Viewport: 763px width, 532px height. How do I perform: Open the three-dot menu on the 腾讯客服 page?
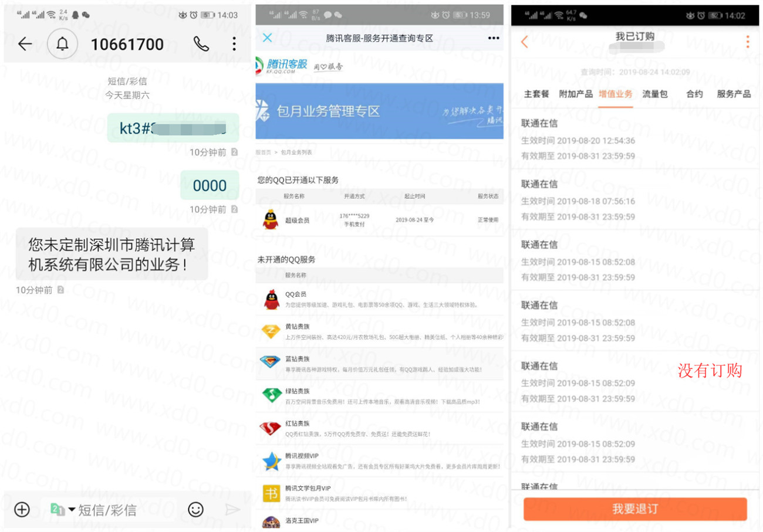pos(493,38)
